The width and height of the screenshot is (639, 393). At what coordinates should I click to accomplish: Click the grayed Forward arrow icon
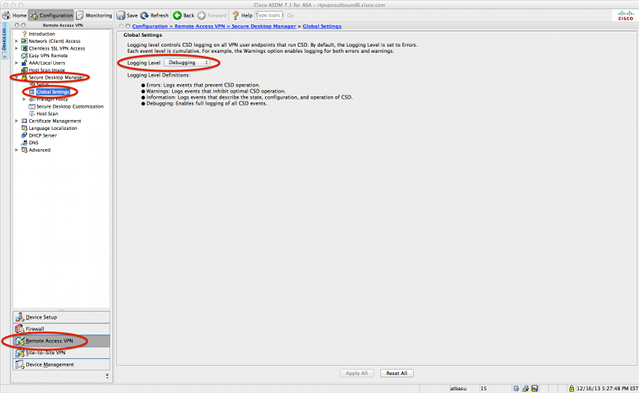point(202,15)
